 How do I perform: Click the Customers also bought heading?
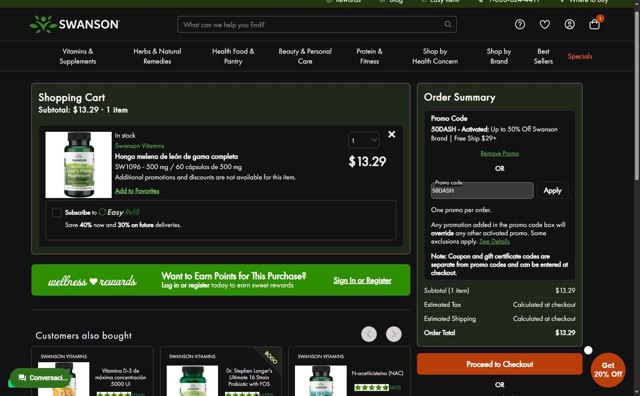point(84,336)
